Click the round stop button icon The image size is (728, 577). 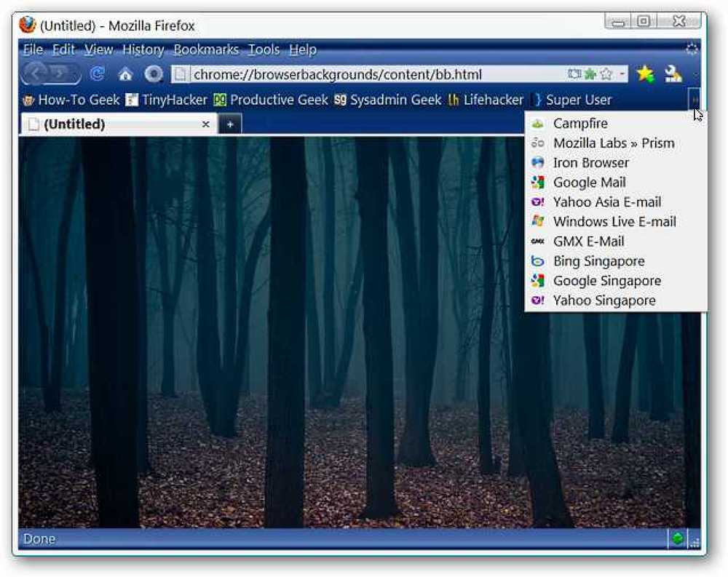coord(154,73)
